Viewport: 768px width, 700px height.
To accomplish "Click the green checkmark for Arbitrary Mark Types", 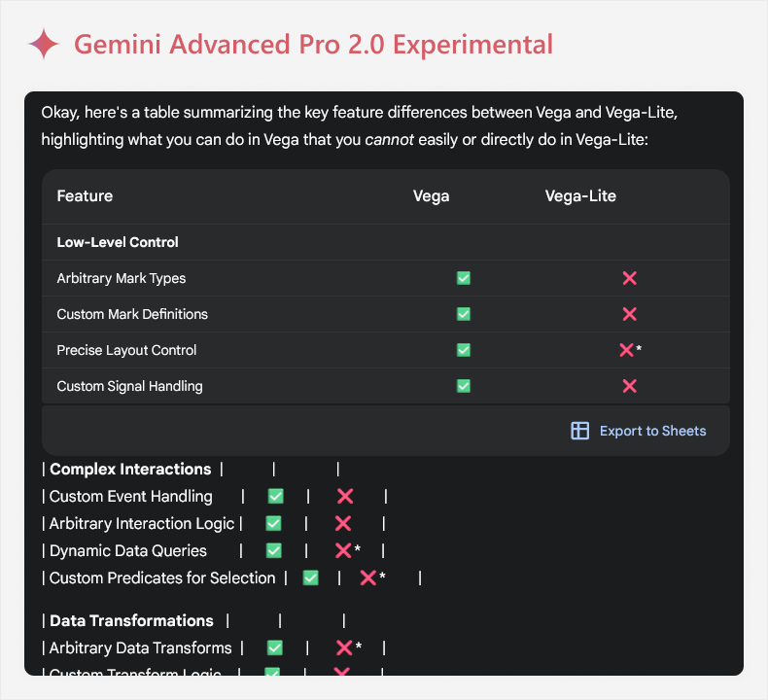I will pyautogui.click(x=464, y=278).
